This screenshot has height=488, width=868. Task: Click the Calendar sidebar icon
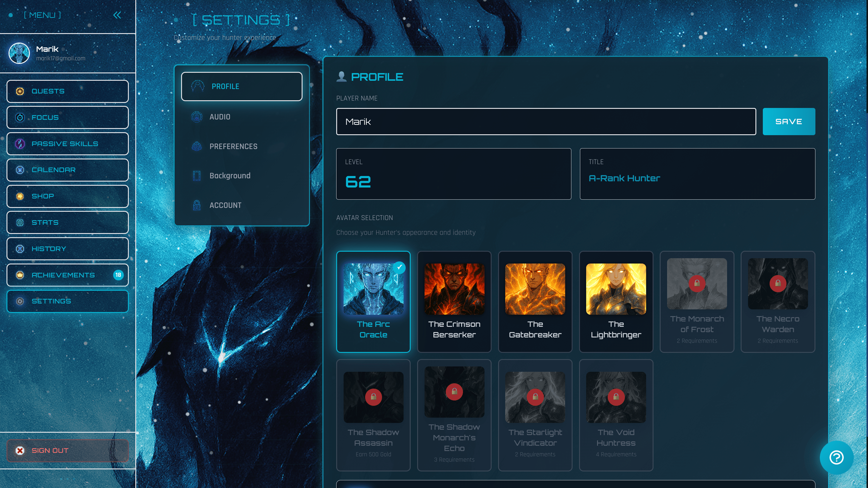(20, 170)
